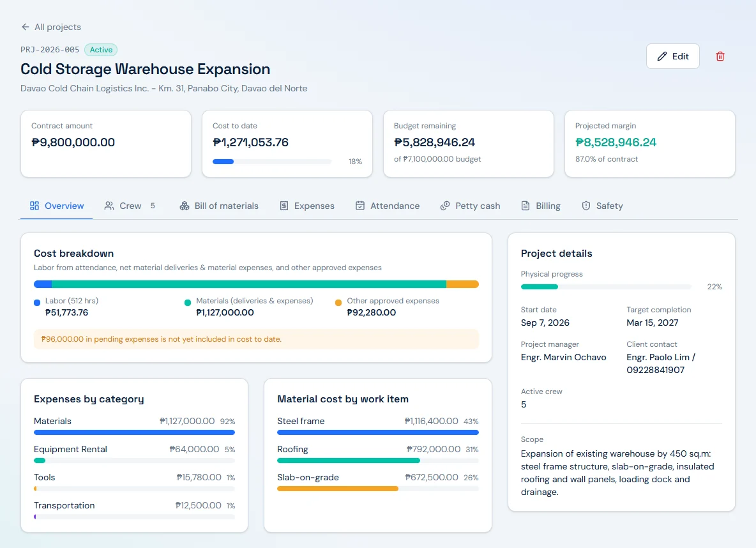Open the Bill of materials tab
This screenshot has width=756, height=548.
click(219, 206)
